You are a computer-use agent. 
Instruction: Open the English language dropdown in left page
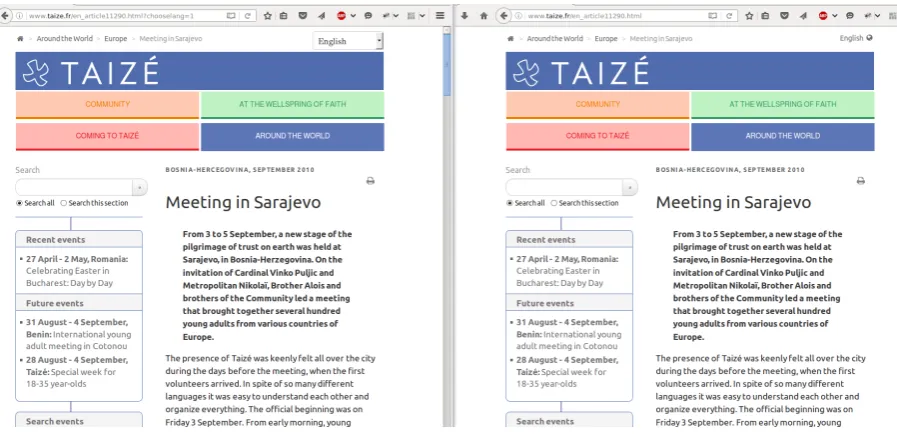tap(348, 41)
